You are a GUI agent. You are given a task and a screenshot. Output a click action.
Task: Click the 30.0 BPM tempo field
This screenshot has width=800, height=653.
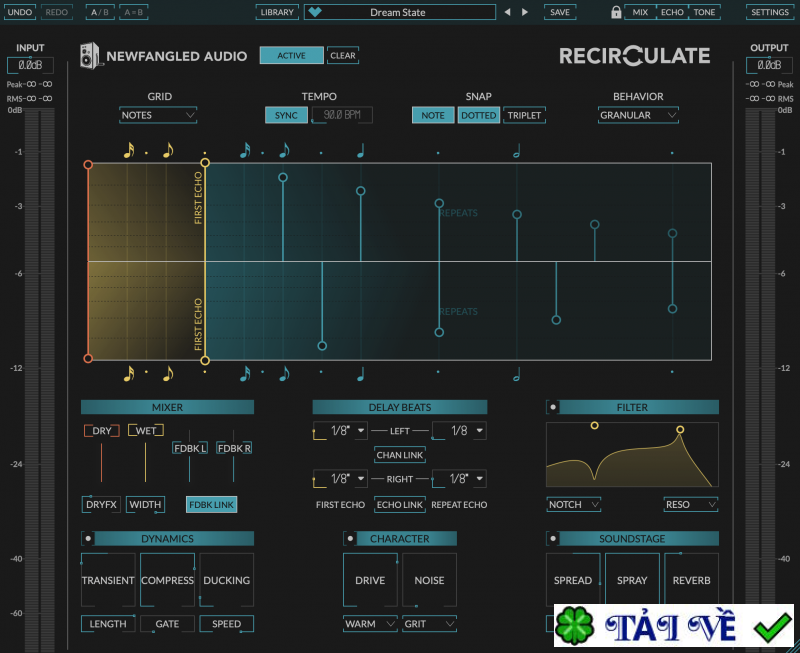[340, 115]
